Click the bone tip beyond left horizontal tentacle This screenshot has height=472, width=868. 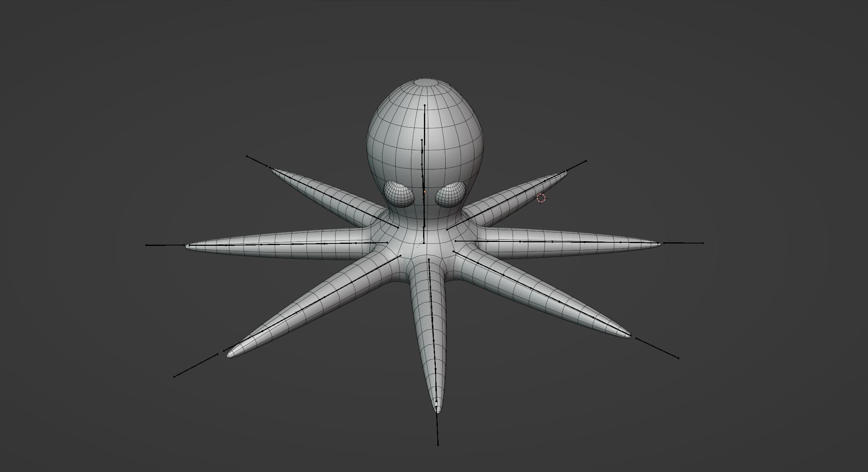[x=146, y=245]
